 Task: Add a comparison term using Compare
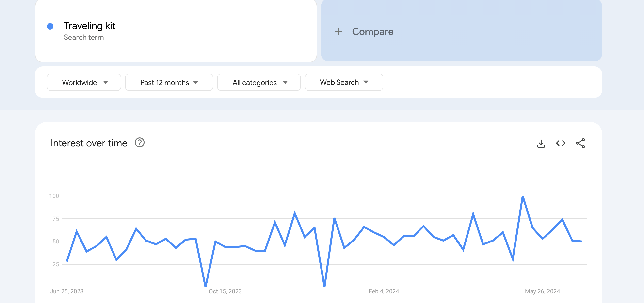coord(372,31)
